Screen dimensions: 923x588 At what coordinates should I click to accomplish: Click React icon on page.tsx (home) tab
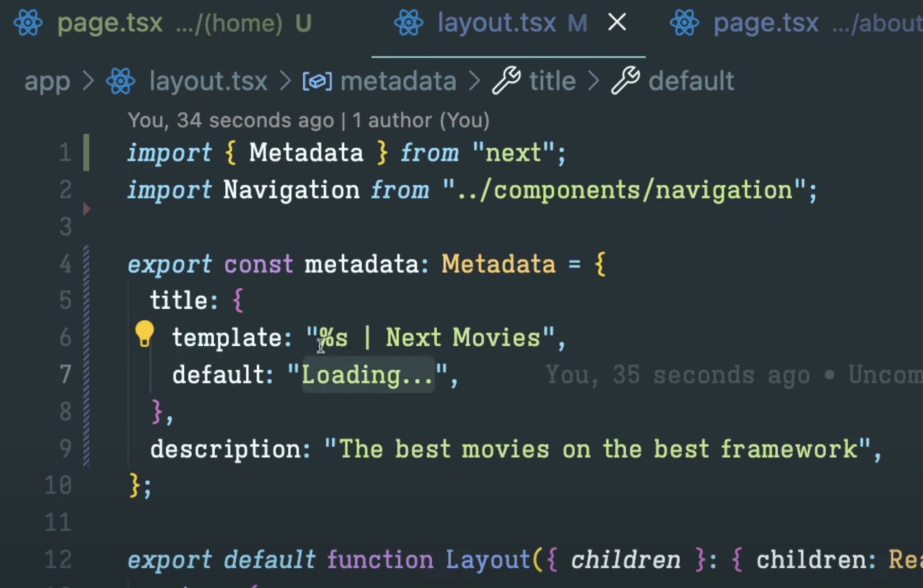[28, 22]
